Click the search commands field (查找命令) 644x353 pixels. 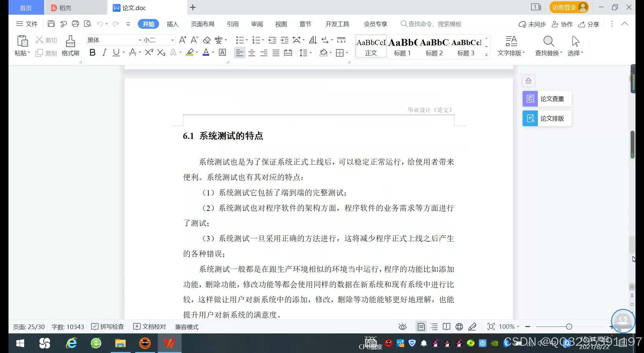click(431, 24)
